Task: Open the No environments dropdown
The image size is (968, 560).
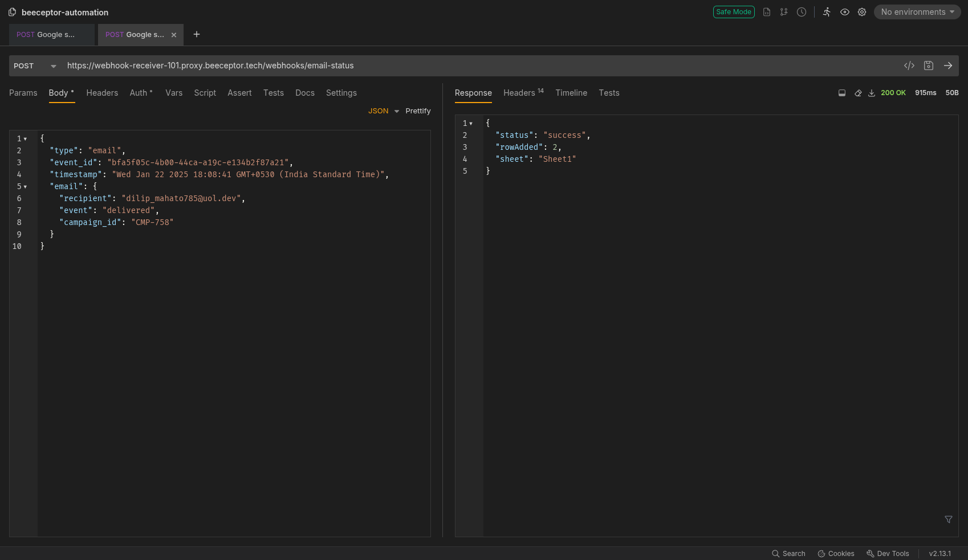Action: (917, 12)
